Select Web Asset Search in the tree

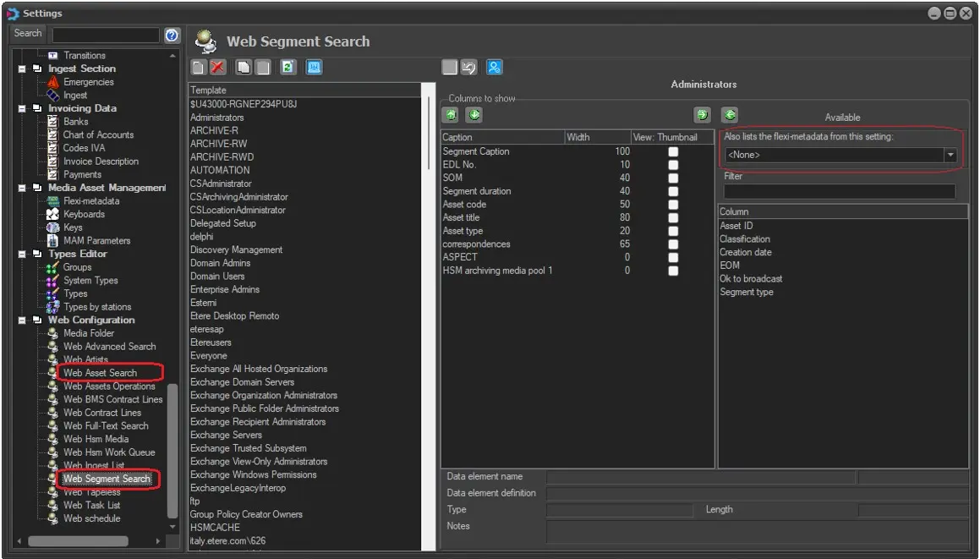[x=100, y=373]
